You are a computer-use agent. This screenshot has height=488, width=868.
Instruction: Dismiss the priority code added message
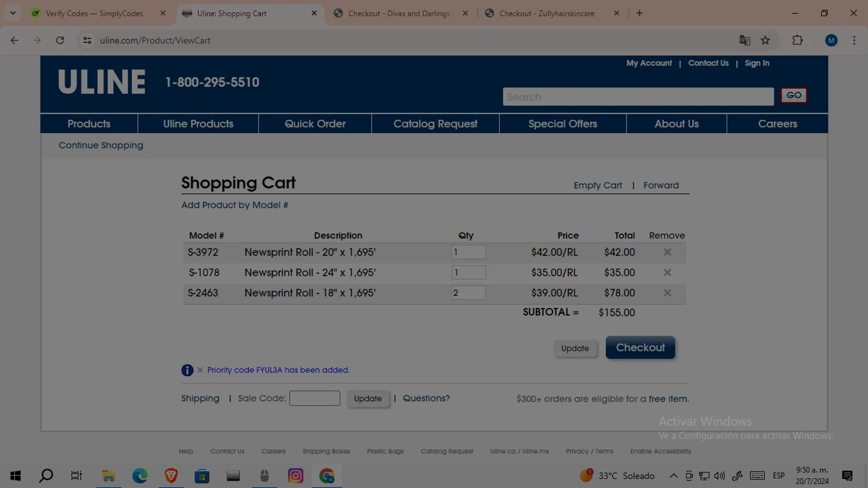pyautogui.click(x=200, y=370)
